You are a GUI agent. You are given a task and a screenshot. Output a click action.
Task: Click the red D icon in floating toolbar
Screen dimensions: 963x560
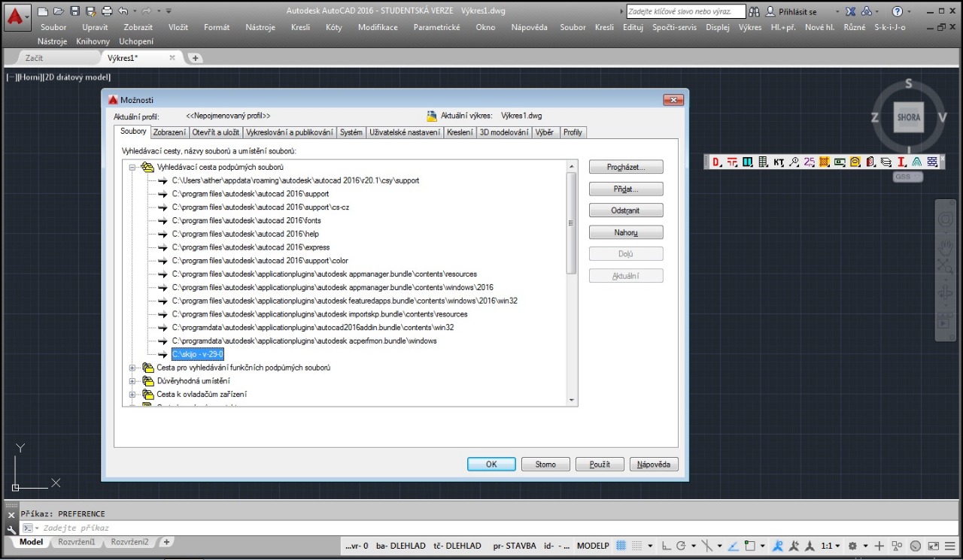715,162
